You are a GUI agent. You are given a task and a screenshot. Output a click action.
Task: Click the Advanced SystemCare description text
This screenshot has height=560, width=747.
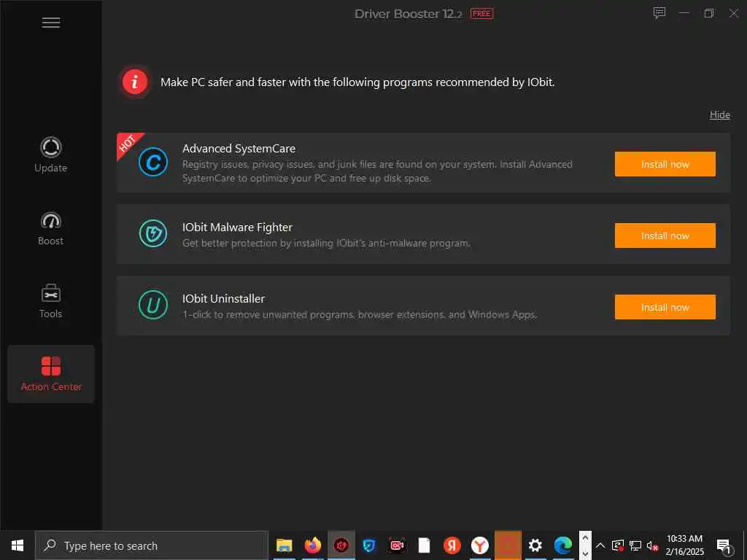377,171
